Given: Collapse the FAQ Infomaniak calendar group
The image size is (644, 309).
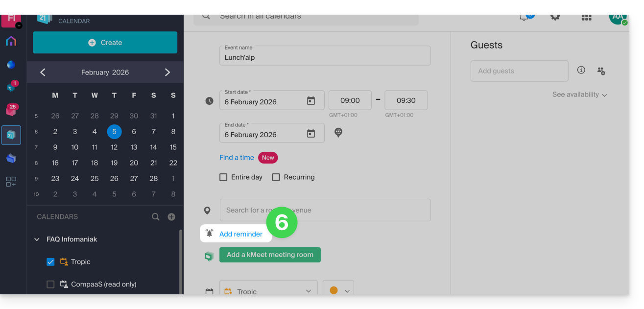Looking at the screenshot, I should point(37,239).
